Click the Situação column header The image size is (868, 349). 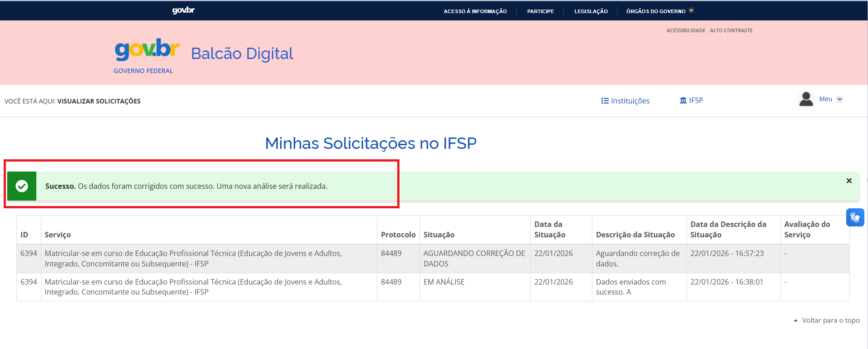pos(439,235)
